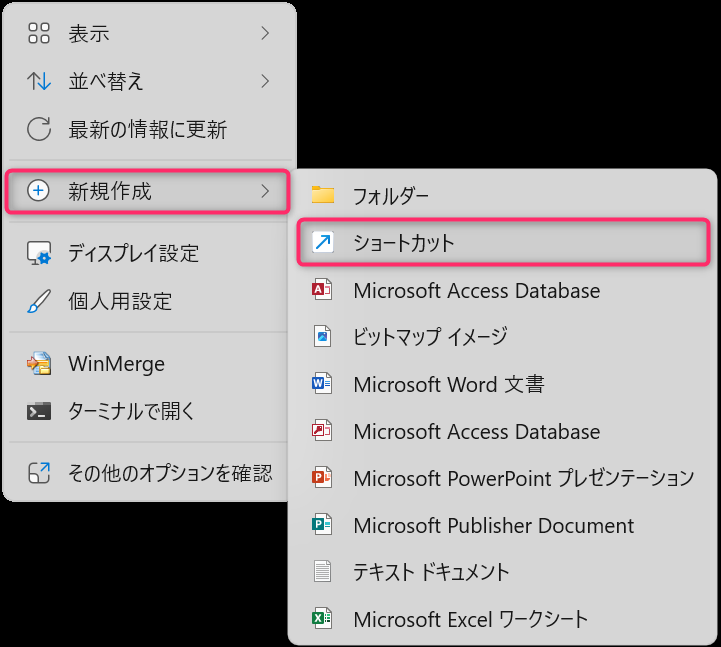Open the 表示 menu entry
This screenshot has width=721, height=647.
point(149,33)
